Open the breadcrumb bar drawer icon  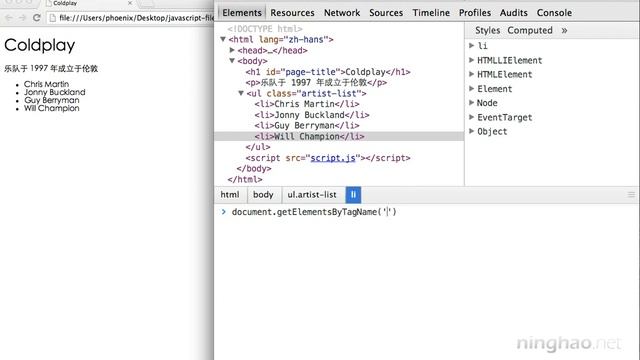(631, 195)
